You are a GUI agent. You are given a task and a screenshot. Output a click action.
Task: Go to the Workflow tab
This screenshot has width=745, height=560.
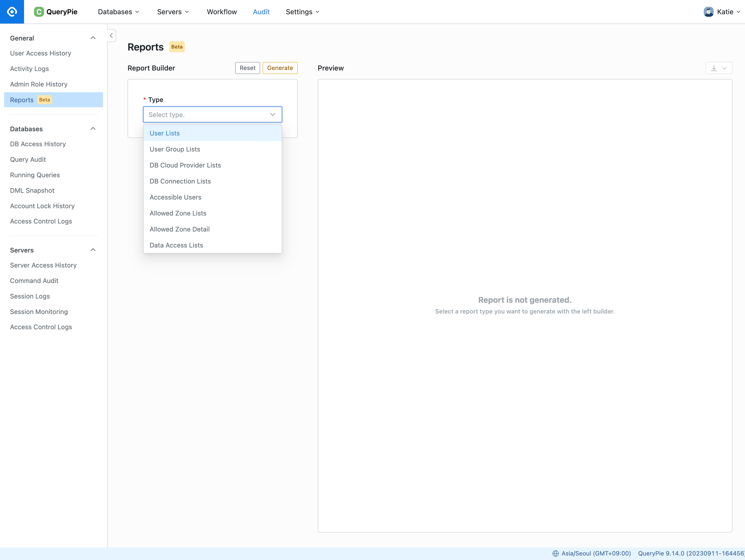222,12
